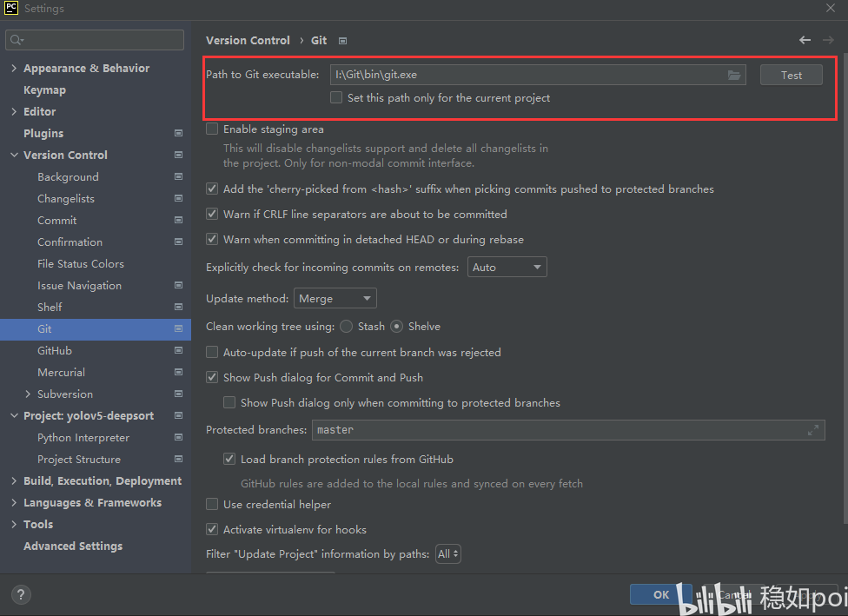848x616 pixels.
Task: Click the expand icon in Protected branches field
Action: pyautogui.click(x=813, y=430)
